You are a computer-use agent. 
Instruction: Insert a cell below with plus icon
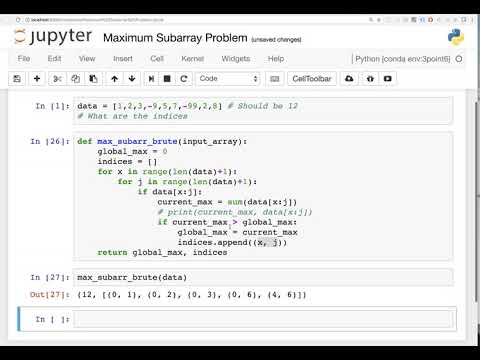click(37, 79)
